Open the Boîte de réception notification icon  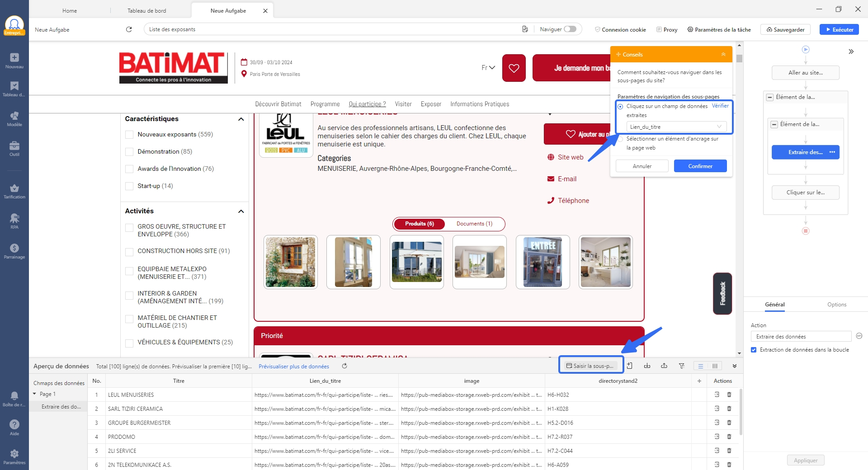coord(14,399)
